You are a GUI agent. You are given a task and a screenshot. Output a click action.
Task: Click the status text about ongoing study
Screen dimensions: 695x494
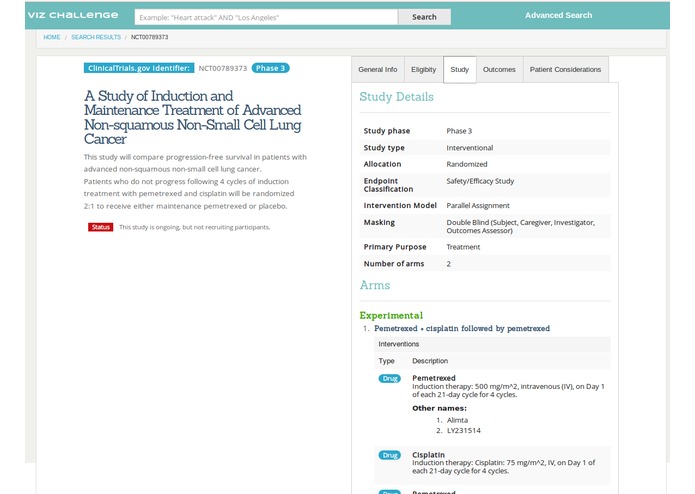click(195, 227)
